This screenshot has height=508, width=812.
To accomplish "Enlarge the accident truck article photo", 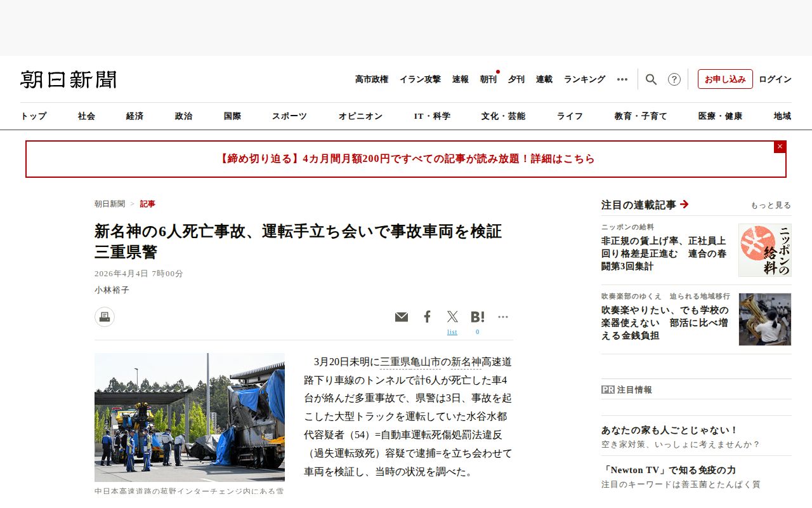I will click(x=190, y=417).
